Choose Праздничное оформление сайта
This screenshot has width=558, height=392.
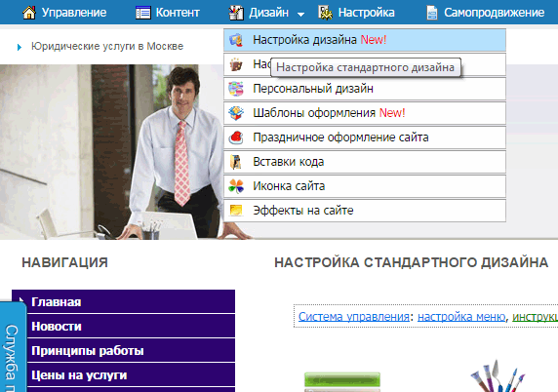tap(365, 137)
